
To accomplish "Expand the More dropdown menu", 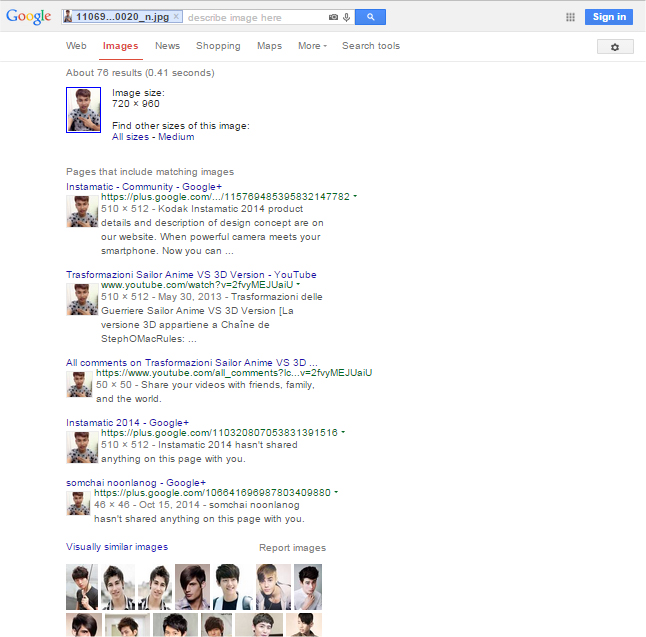I will pos(312,46).
